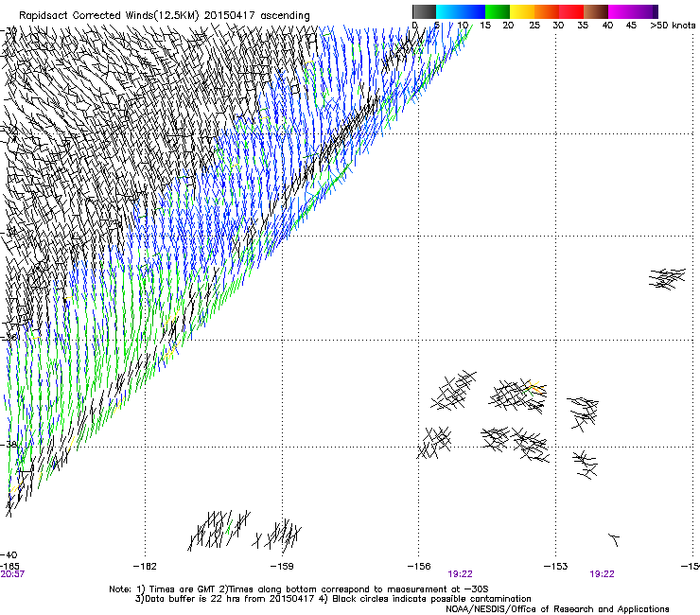Click the '-40' latitude axis label
This screenshot has width=700, height=615.
tap(9, 555)
